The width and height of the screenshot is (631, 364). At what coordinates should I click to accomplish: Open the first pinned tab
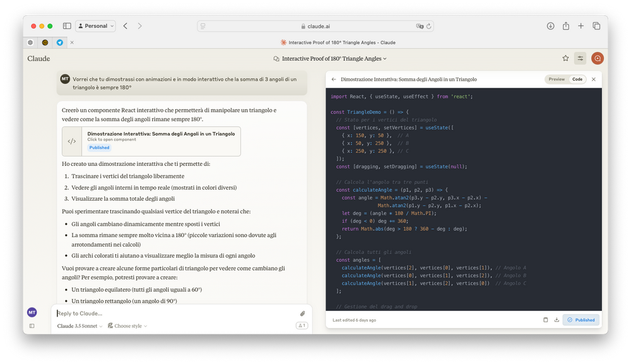tap(30, 42)
